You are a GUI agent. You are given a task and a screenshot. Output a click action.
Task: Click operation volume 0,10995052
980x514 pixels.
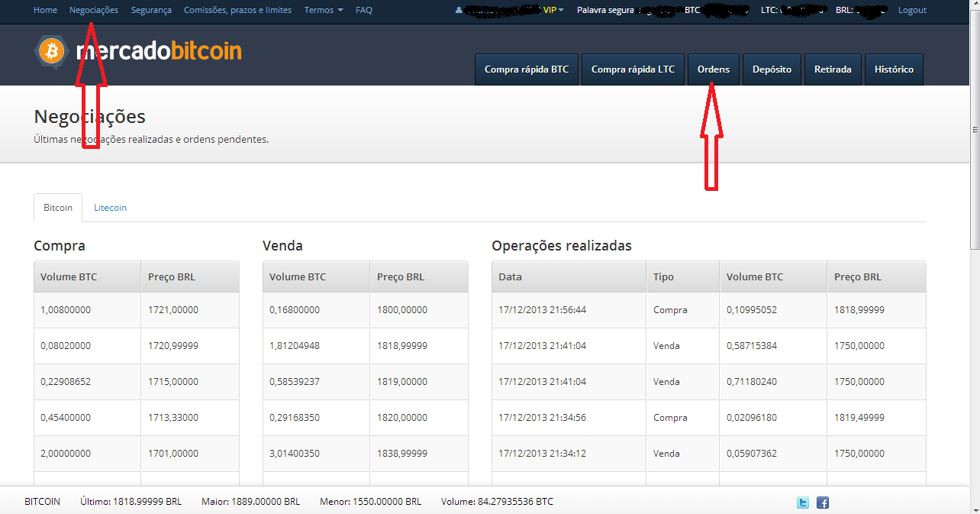(x=752, y=310)
